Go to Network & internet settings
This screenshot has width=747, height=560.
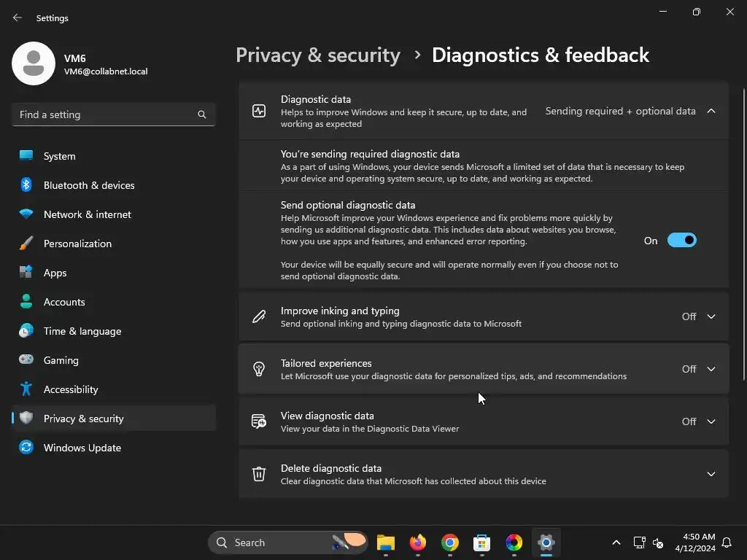[114, 214]
